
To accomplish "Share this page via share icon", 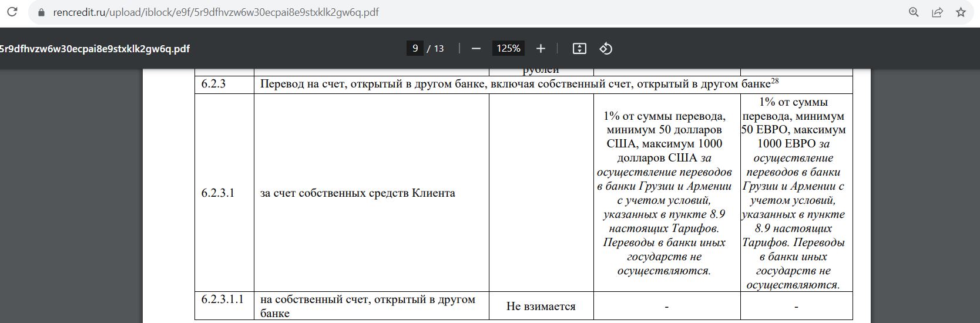I will tap(937, 12).
